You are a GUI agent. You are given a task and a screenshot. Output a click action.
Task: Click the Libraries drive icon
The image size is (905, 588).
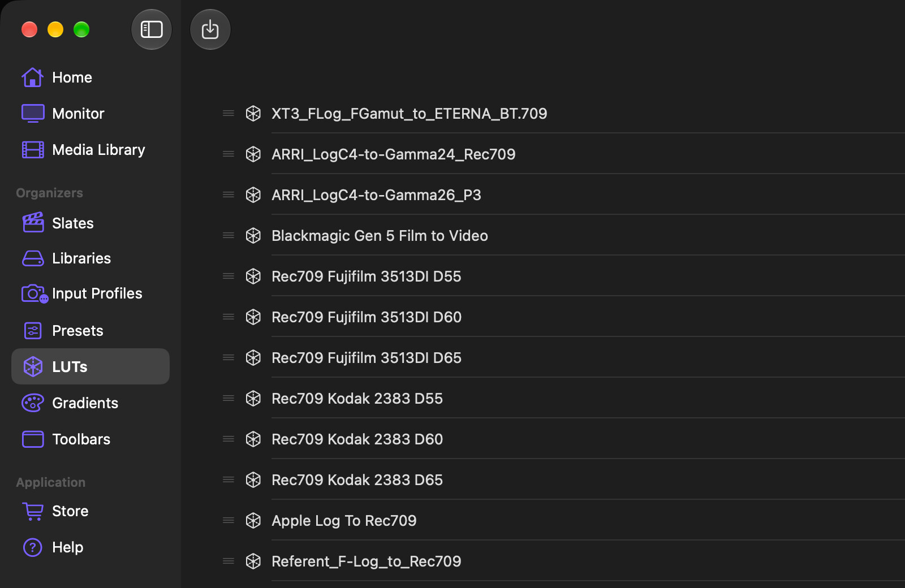point(33,258)
